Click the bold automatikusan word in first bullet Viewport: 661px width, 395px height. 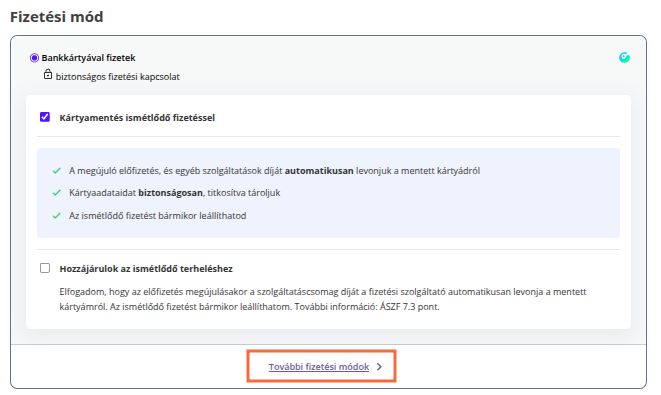click(x=319, y=171)
